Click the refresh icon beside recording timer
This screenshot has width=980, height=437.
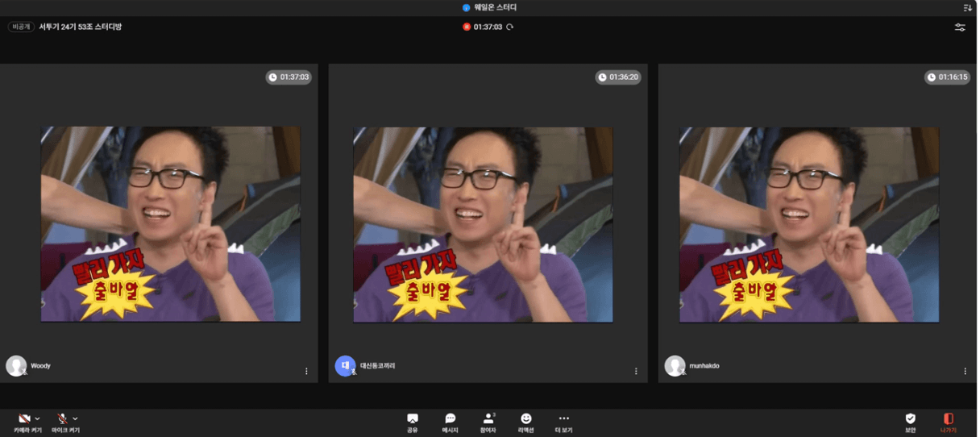point(510,27)
